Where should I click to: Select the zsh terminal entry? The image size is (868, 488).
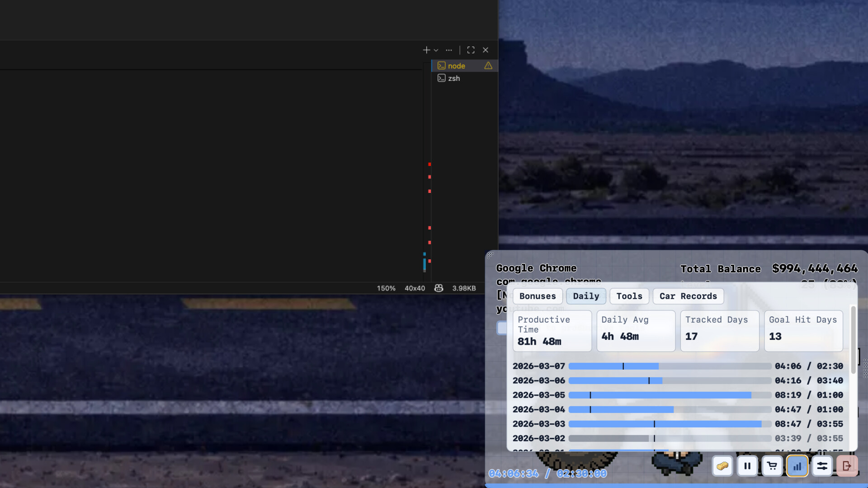(454, 78)
